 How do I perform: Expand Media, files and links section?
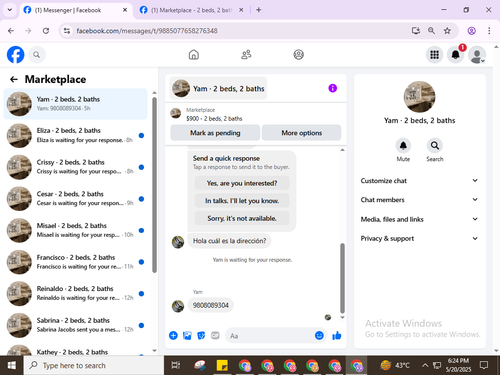click(x=419, y=219)
